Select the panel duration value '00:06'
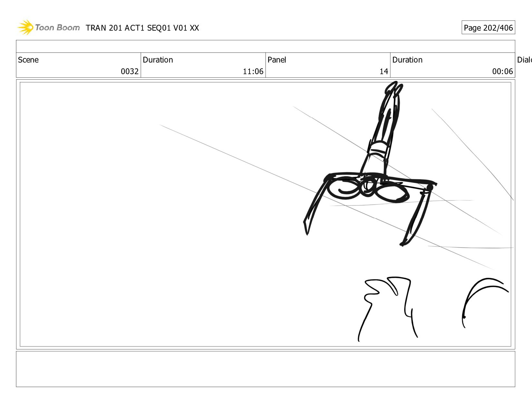Screen dimensions: 532x411 [x=502, y=71]
